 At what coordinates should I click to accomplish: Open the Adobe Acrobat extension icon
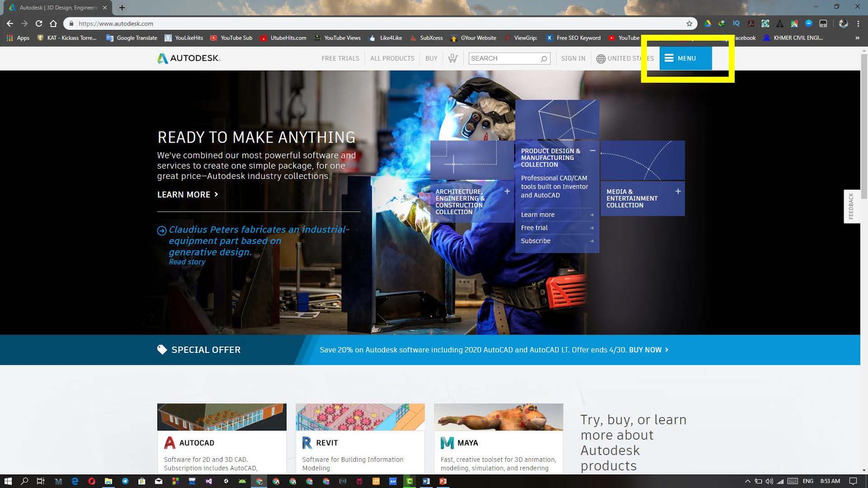click(x=751, y=23)
